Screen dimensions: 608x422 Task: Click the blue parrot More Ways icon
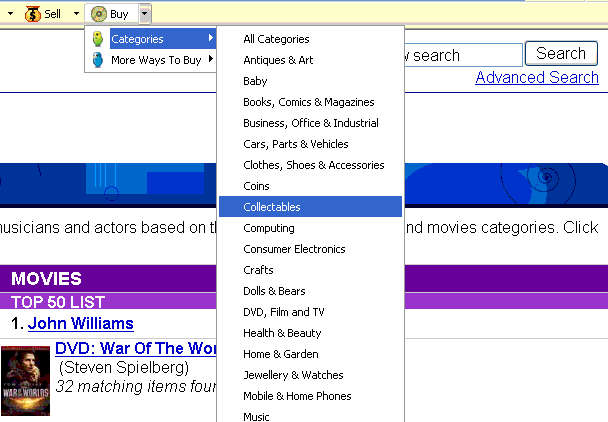pyautogui.click(x=98, y=60)
